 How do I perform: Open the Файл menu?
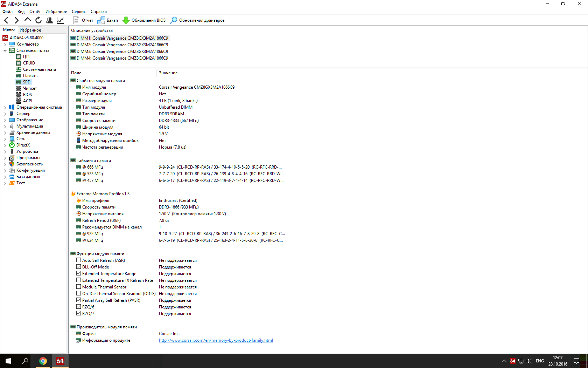(7, 12)
